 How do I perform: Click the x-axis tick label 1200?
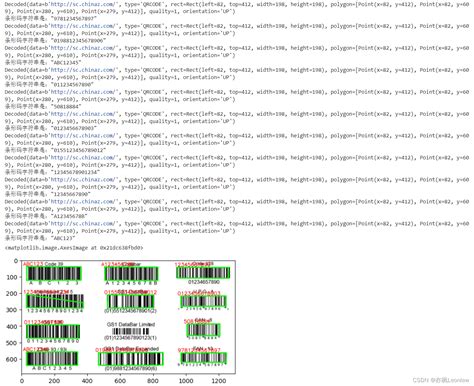(219, 381)
